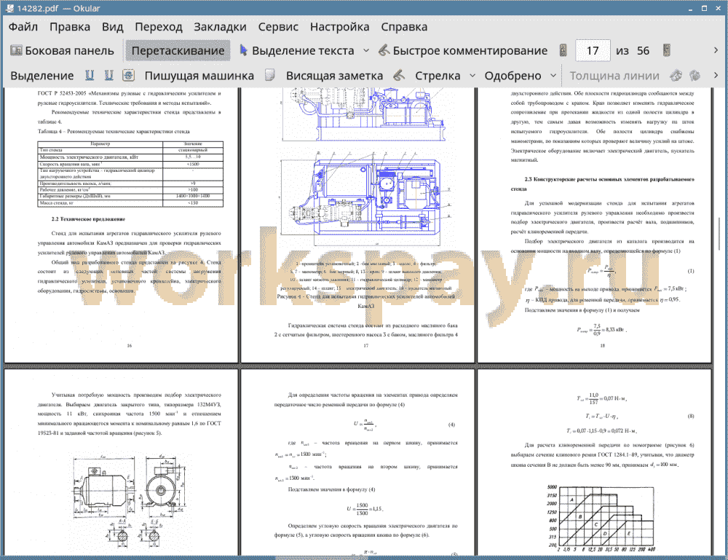Toggle the Боковая панель sidebar button
The width and height of the screenshot is (728, 560).
[62, 51]
